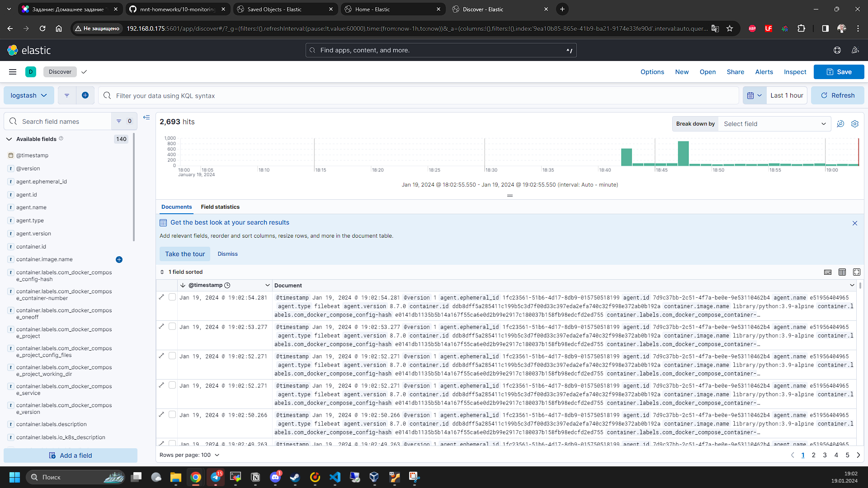
Task: Select the 19:02:50.266 row checkbox
Action: pyautogui.click(x=172, y=414)
